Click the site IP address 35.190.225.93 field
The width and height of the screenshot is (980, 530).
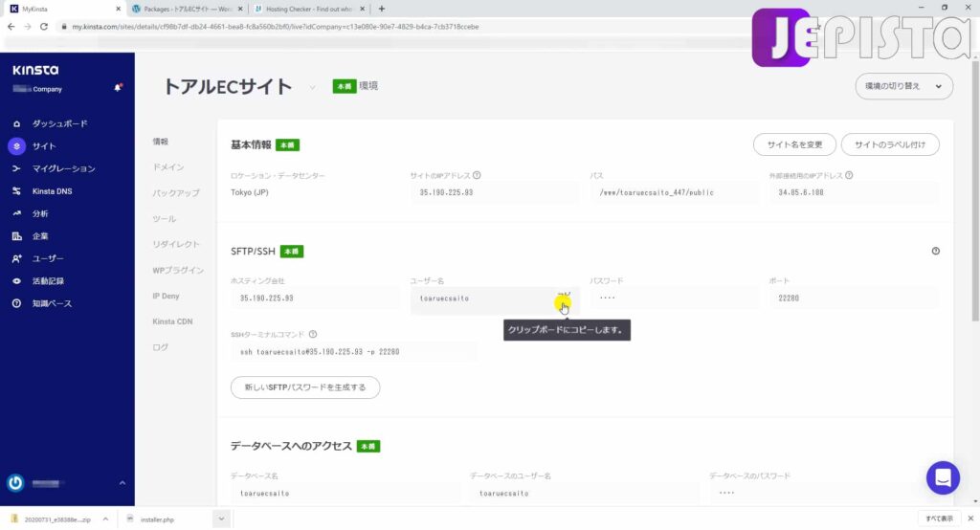495,192
